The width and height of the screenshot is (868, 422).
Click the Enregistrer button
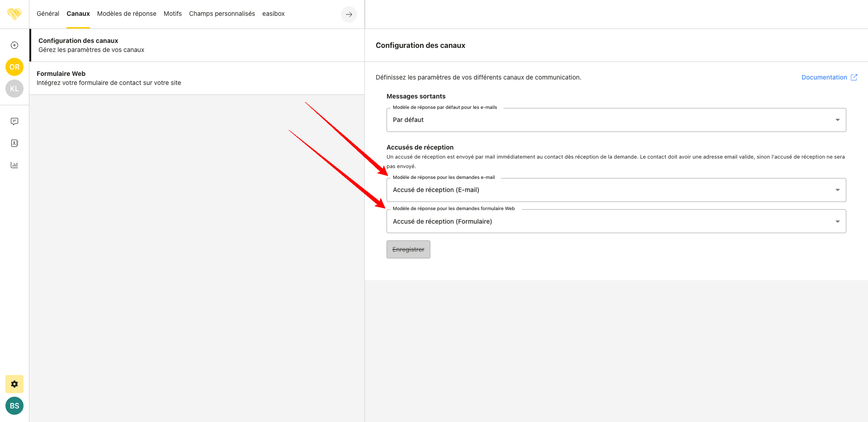click(x=408, y=249)
